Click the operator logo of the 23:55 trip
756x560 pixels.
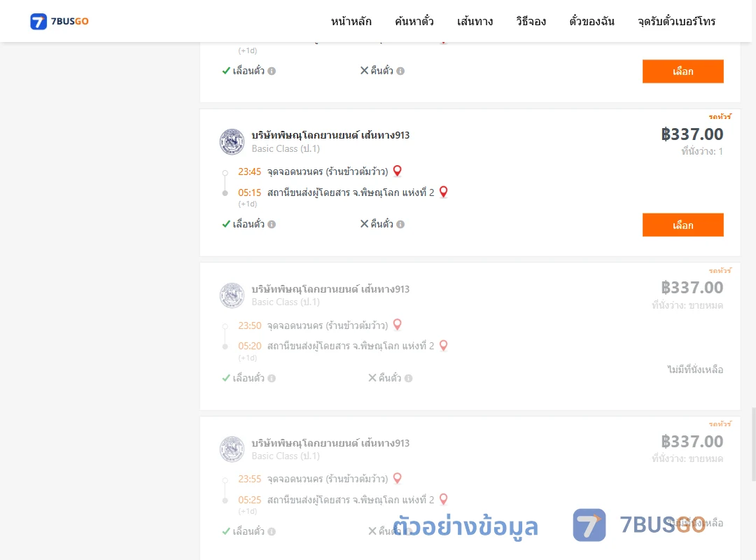232,449
